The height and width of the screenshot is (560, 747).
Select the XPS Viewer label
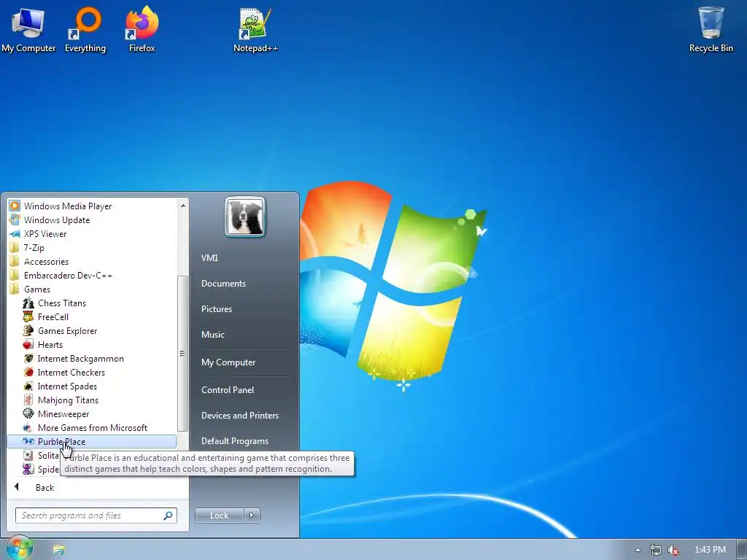point(45,234)
